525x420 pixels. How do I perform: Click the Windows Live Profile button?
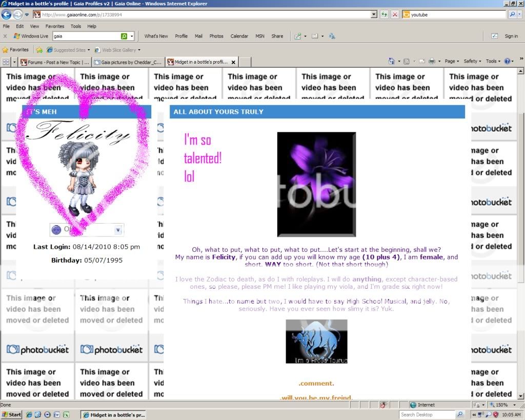181,36
